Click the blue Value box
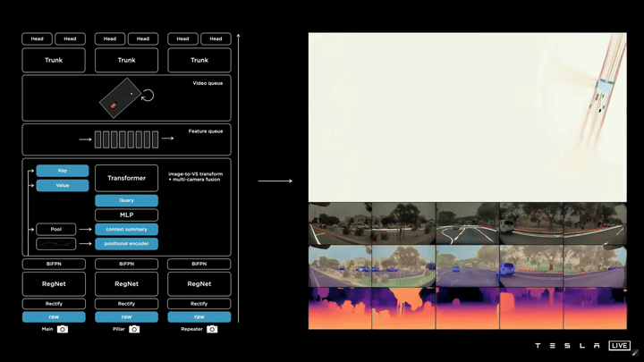The width and height of the screenshot is (644, 362). [62, 186]
